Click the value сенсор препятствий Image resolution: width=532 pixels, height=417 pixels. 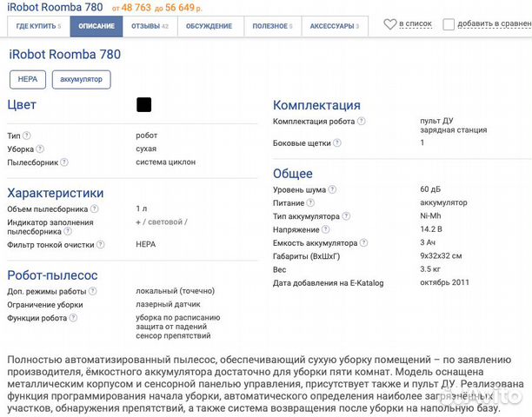pyautogui.click(x=173, y=335)
